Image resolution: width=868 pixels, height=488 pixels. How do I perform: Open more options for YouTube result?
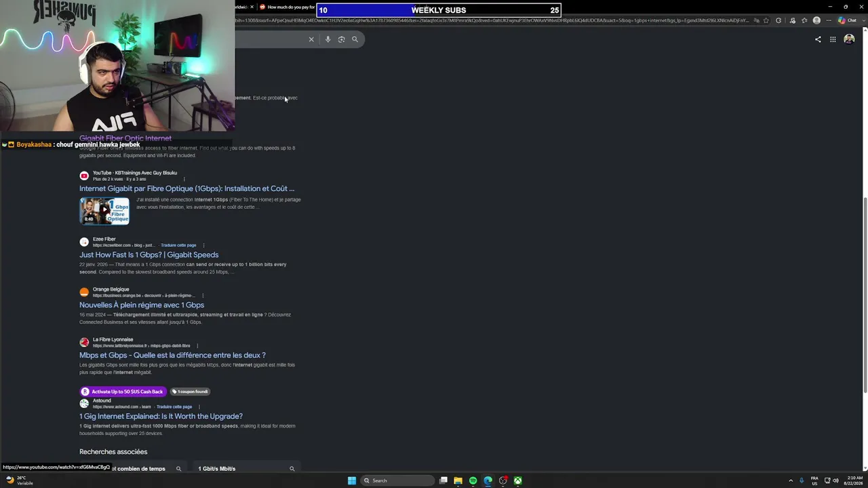click(x=184, y=179)
